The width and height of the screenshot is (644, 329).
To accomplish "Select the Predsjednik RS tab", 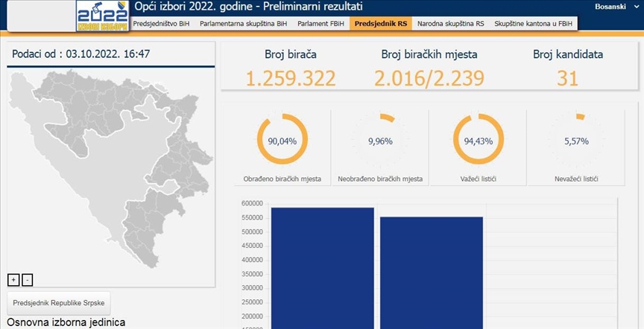I will [x=381, y=24].
